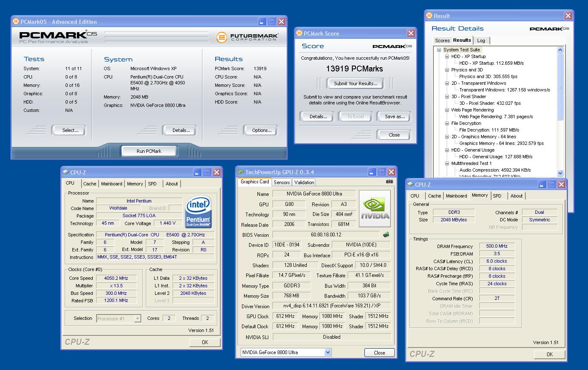The width and height of the screenshot is (588, 370).
Task: Select 'Physics and 3D: 305.555 fps' row
Action: (x=489, y=76)
